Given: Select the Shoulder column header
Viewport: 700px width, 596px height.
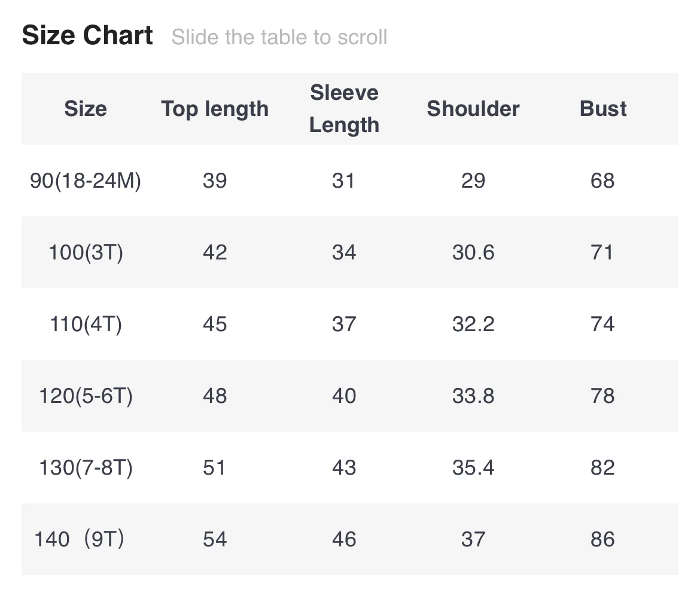Looking at the screenshot, I should point(473,109).
